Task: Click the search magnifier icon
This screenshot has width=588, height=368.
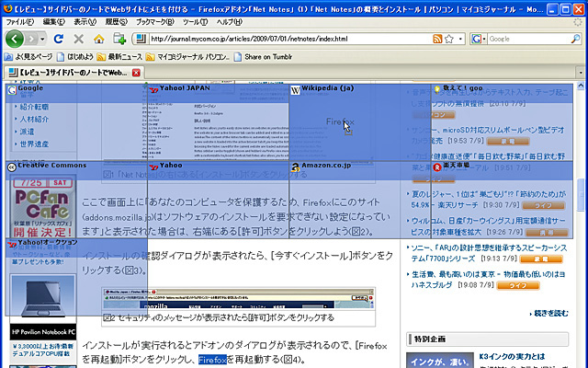Action: pos(575,39)
